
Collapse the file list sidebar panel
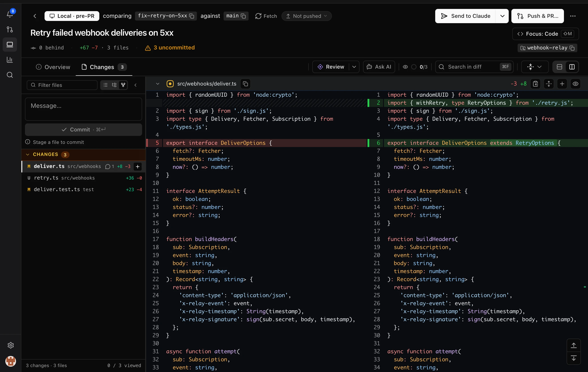click(135, 85)
